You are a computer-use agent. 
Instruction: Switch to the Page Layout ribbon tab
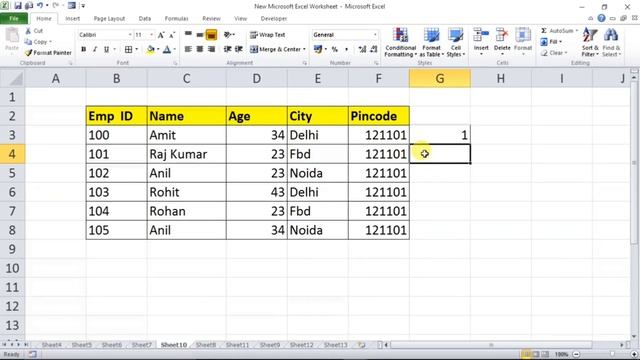coord(109,18)
